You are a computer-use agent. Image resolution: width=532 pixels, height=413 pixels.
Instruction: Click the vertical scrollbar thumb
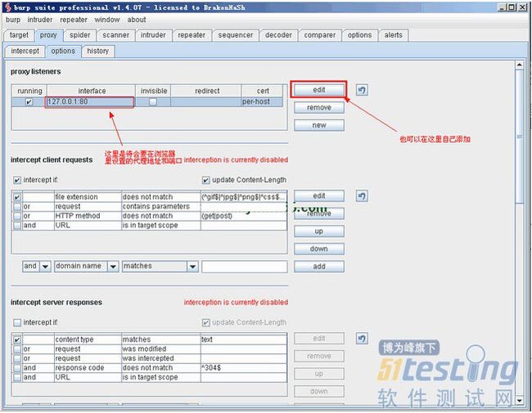[520, 137]
